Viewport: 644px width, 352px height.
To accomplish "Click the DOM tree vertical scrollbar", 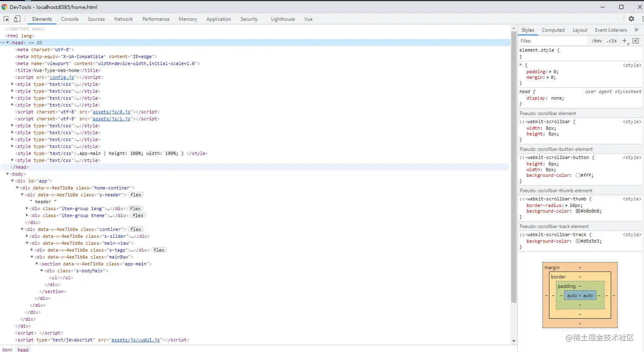I will click(x=514, y=166).
